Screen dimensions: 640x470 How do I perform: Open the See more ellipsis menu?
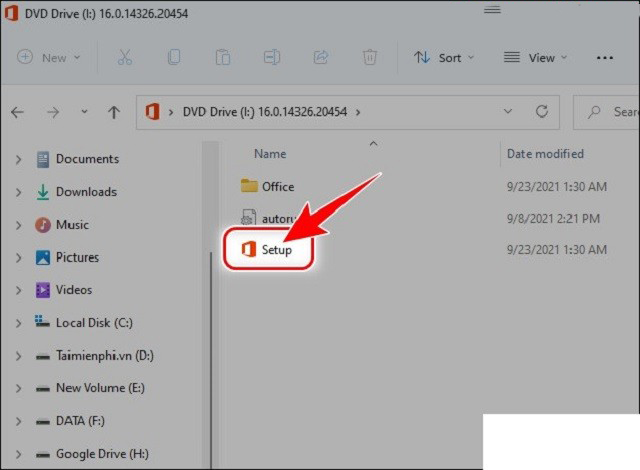point(604,57)
